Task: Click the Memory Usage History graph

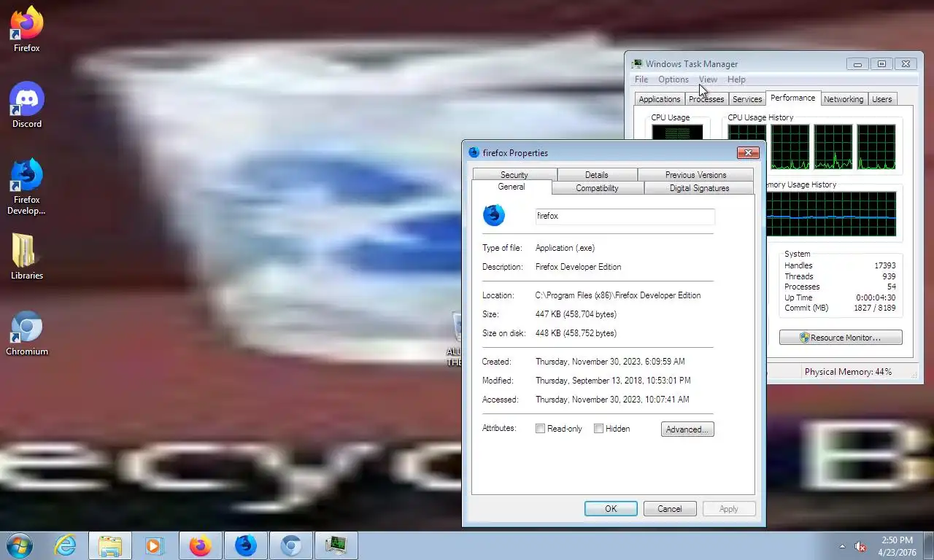Action: coord(831,214)
